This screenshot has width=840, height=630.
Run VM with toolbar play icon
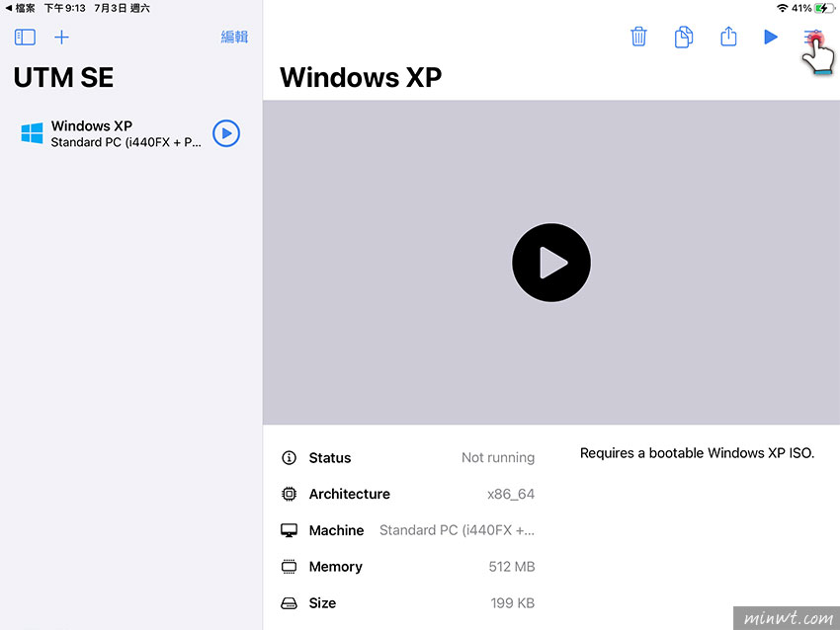point(771,37)
